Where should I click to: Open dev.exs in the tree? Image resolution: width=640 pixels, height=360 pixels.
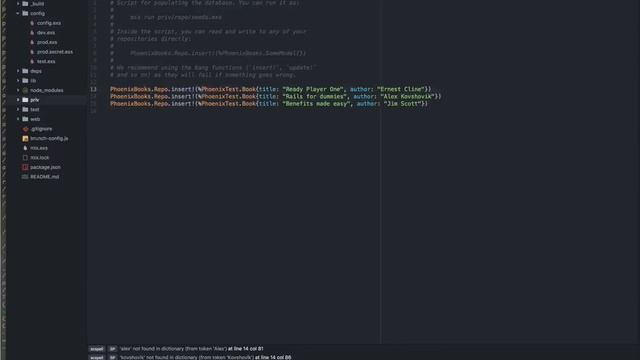point(46,33)
